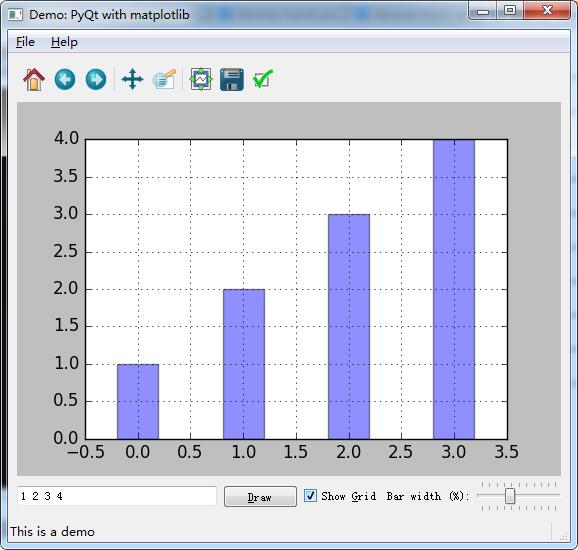Image resolution: width=578 pixels, height=550 pixels.
Task: Open the File menu
Action: 25,42
